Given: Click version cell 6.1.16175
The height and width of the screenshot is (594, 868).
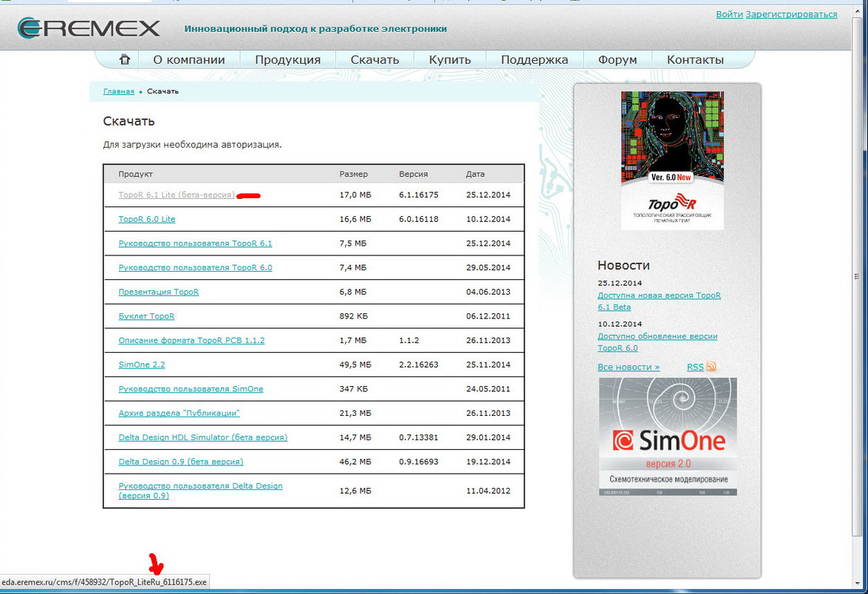Looking at the screenshot, I should tap(418, 195).
